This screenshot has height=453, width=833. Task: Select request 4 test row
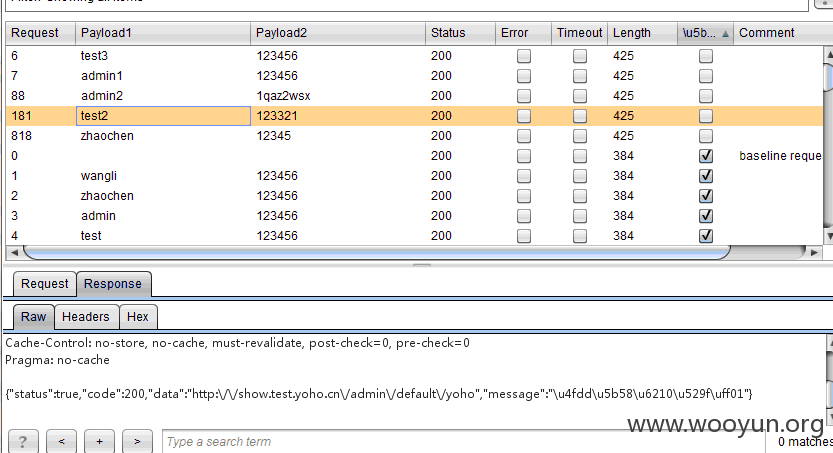coord(414,236)
